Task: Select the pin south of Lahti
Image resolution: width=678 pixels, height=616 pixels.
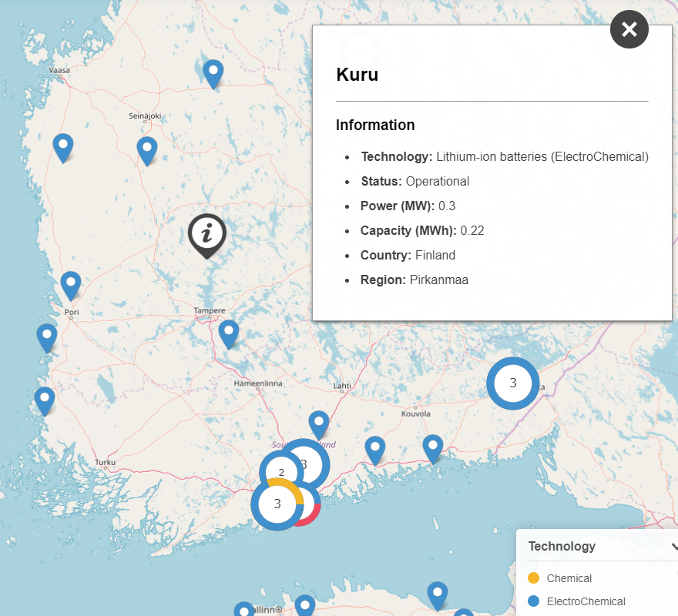Action: (x=319, y=425)
